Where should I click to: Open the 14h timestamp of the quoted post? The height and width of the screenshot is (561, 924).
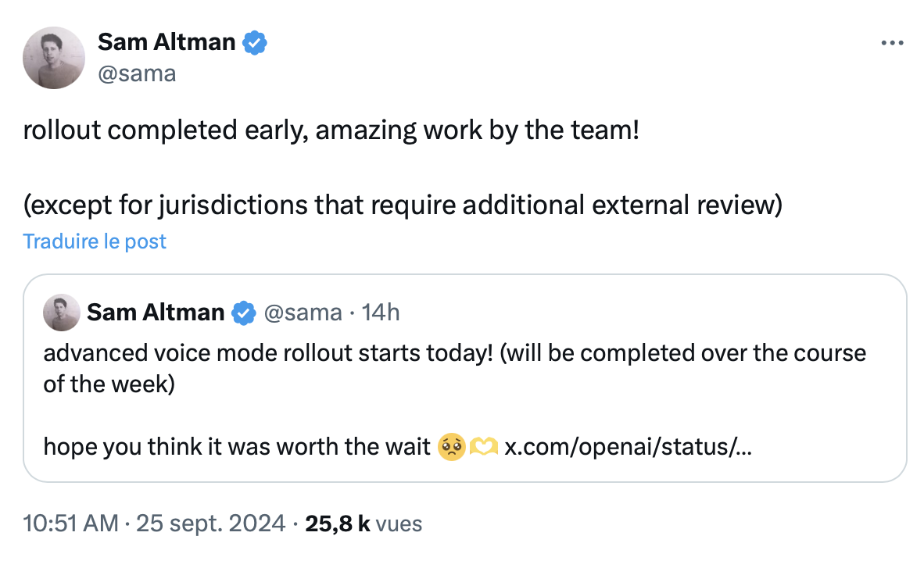(381, 313)
